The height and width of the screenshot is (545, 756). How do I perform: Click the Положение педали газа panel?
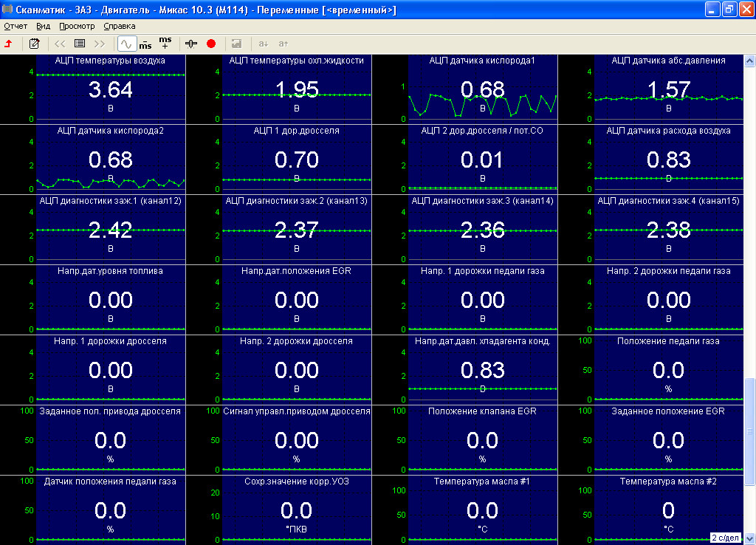point(669,371)
